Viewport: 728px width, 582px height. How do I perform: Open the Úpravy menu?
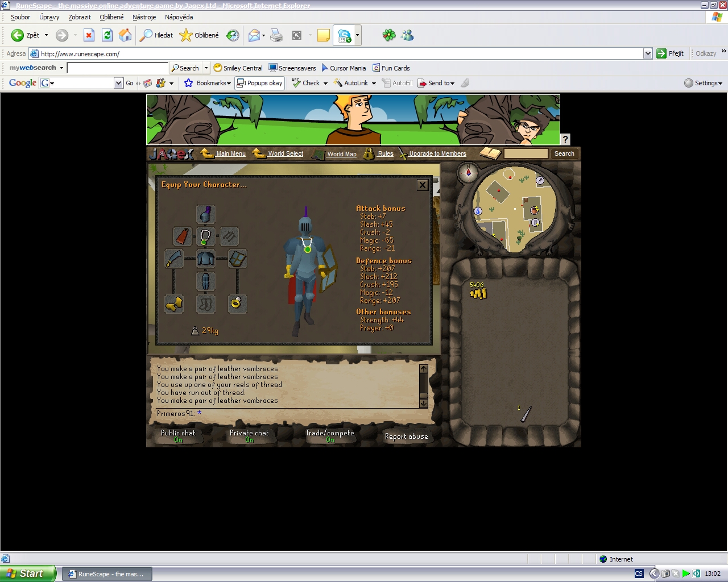[x=49, y=17]
